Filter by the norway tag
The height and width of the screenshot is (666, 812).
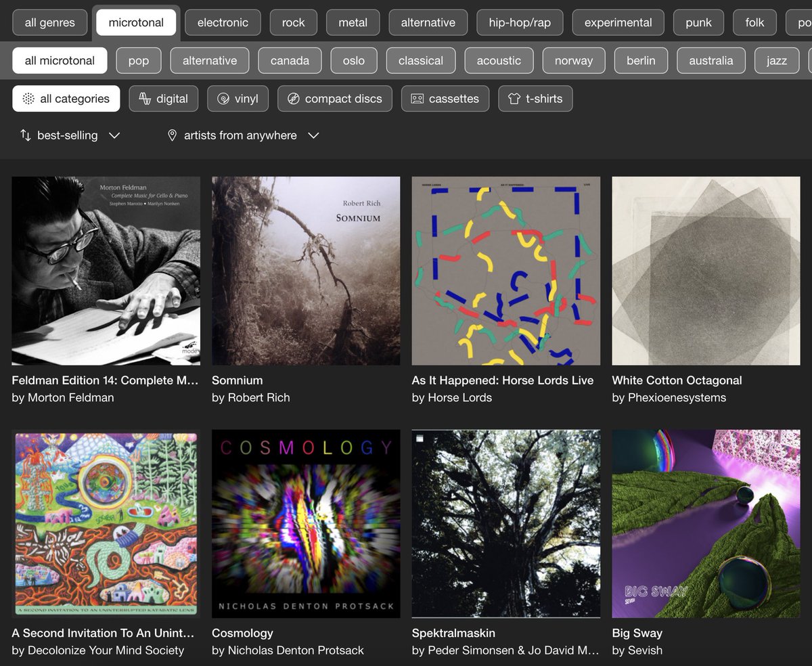[574, 60]
